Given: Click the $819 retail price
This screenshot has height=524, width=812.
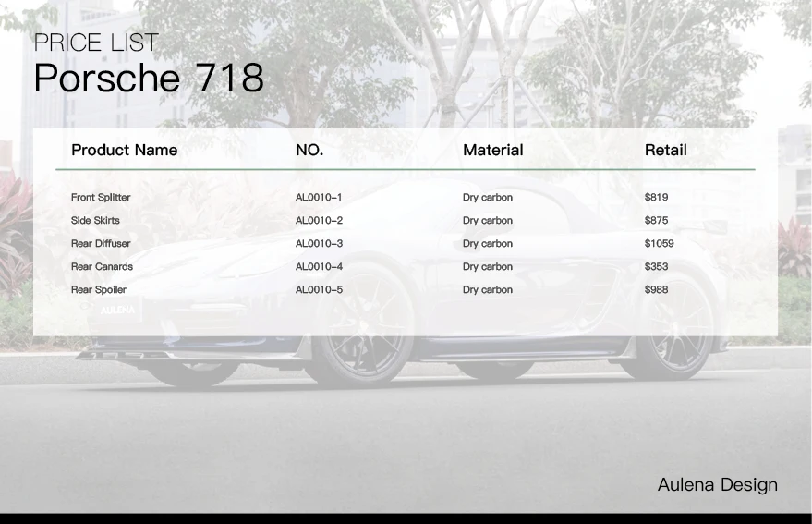Looking at the screenshot, I should click(656, 198).
